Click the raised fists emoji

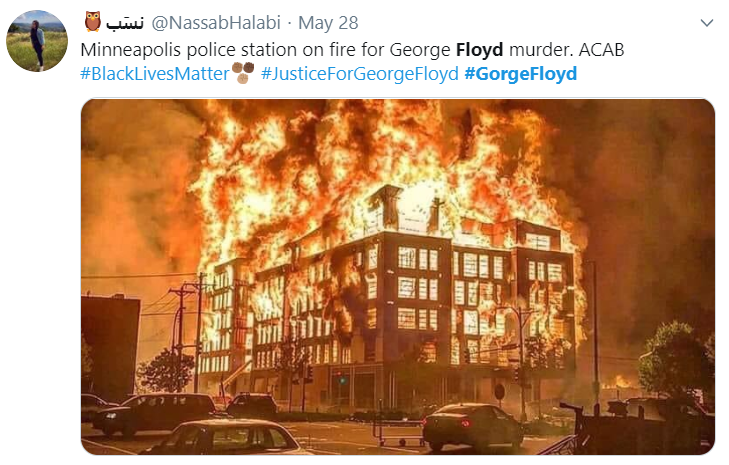(243, 73)
